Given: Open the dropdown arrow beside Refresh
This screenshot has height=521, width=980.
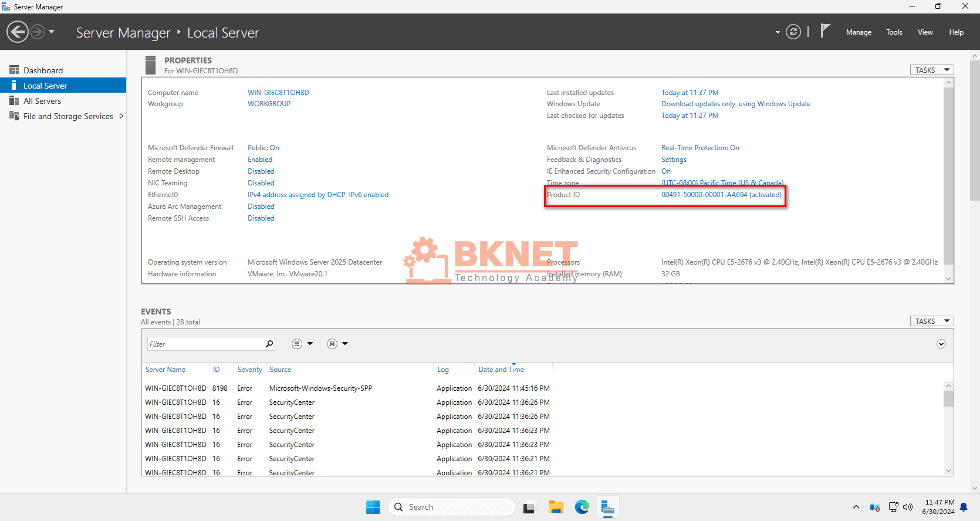Looking at the screenshot, I should pyautogui.click(x=778, y=32).
